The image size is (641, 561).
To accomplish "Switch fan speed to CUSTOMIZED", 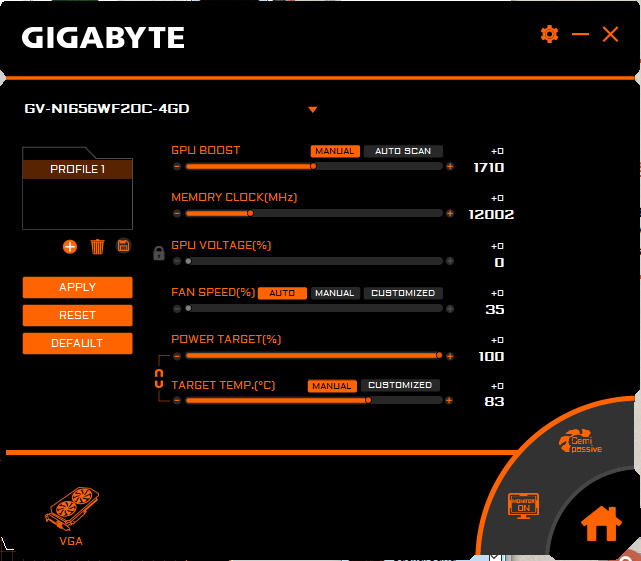I will point(402,293).
